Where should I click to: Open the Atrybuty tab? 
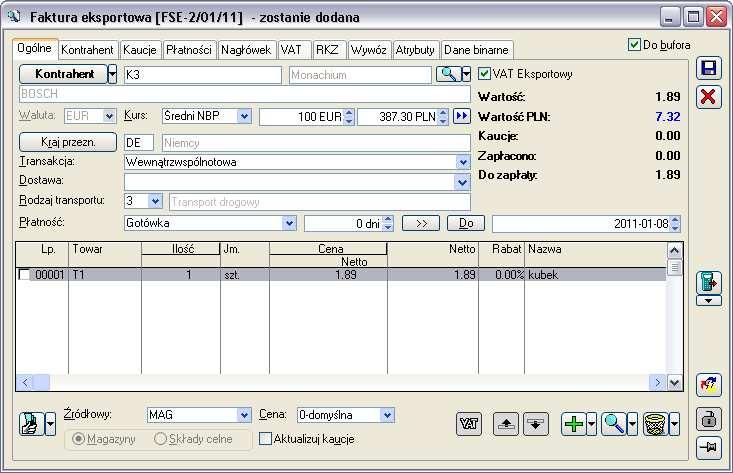coord(415,50)
